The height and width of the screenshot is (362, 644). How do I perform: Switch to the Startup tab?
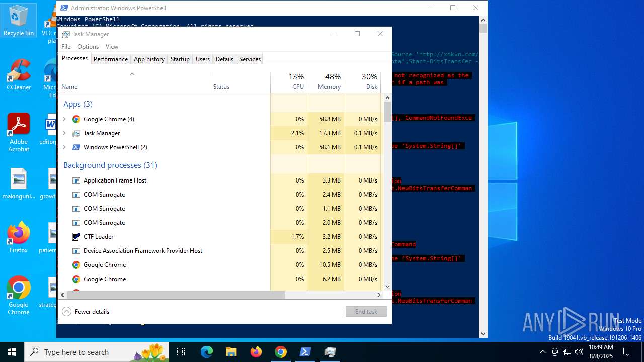(x=180, y=59)
